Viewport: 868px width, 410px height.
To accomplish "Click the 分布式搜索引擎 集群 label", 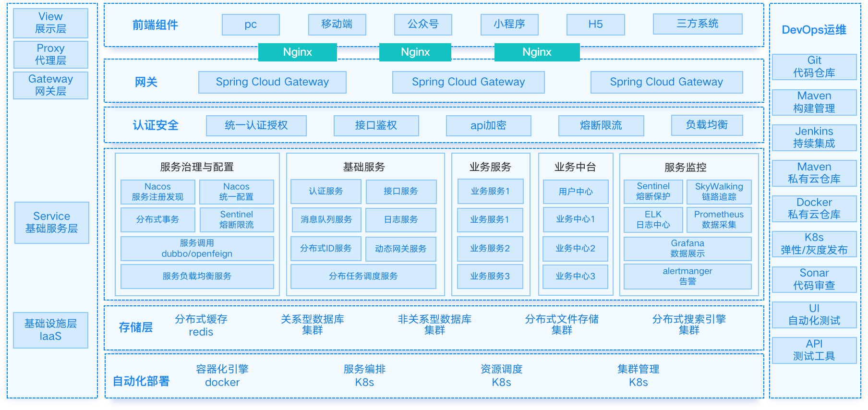I will coord(689,325).
